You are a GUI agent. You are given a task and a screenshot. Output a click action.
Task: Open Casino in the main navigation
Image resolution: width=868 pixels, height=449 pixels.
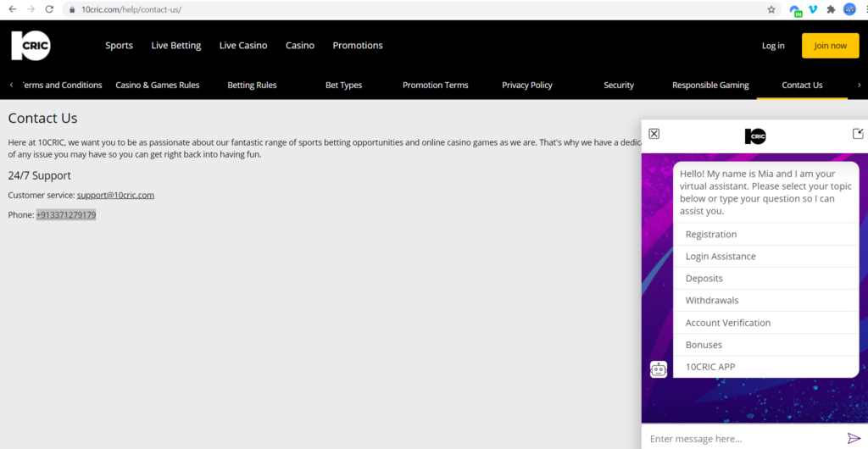click(x=300, y=46)
